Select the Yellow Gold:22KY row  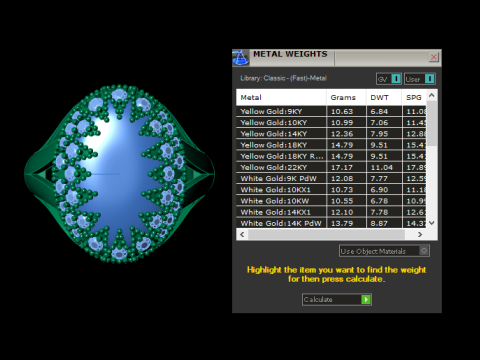(x=331, y=167)
